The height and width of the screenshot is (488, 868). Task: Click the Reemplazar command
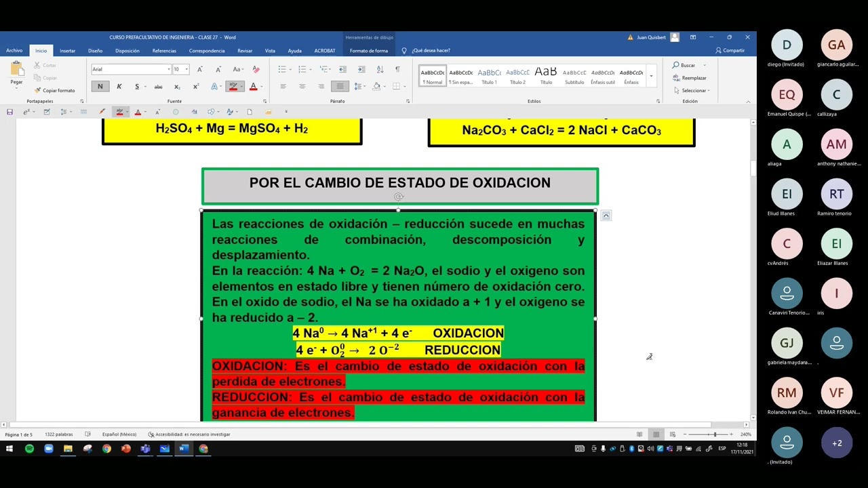[x=690, y=78]
